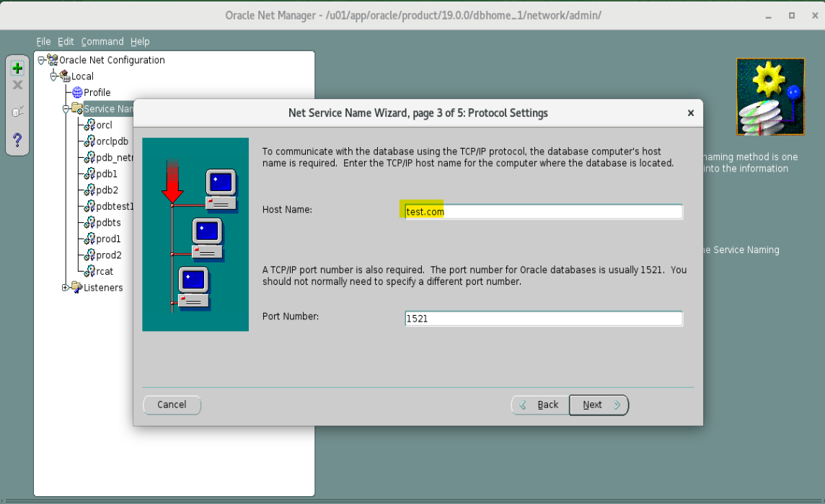
Task: Open the File menu
Action: pos(44,42)
